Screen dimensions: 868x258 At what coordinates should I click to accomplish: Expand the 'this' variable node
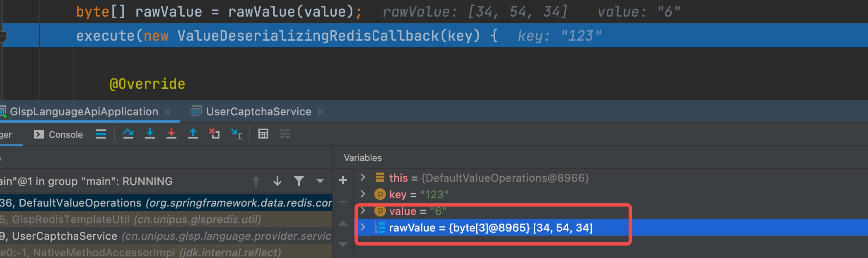[x=363, y=178]
